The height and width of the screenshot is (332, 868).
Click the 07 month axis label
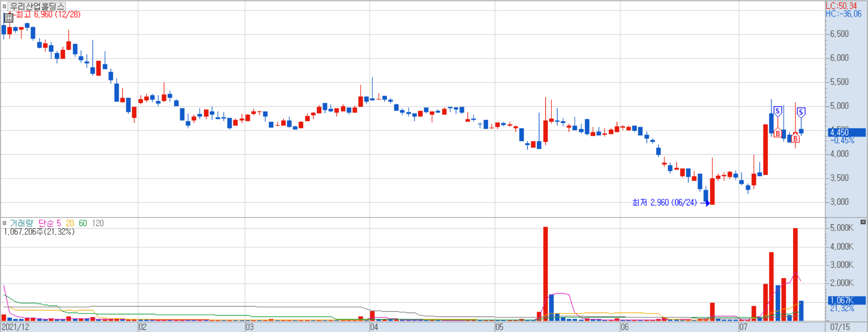click(x=743, y=327)
